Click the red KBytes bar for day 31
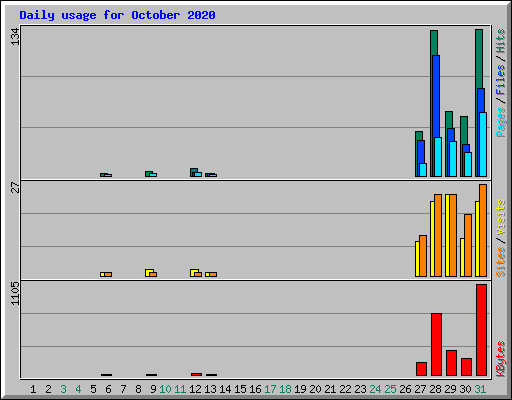Viewport: 512px width, 400px height. click(481, 330)
